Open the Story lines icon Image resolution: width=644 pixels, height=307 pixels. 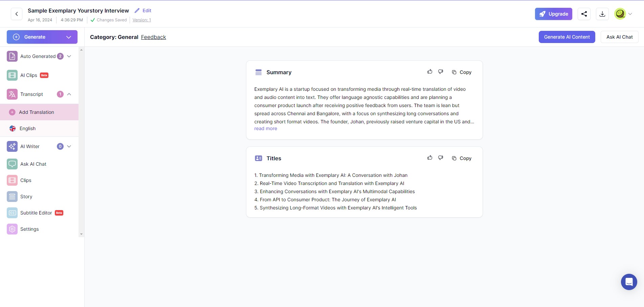pos(12,197)
